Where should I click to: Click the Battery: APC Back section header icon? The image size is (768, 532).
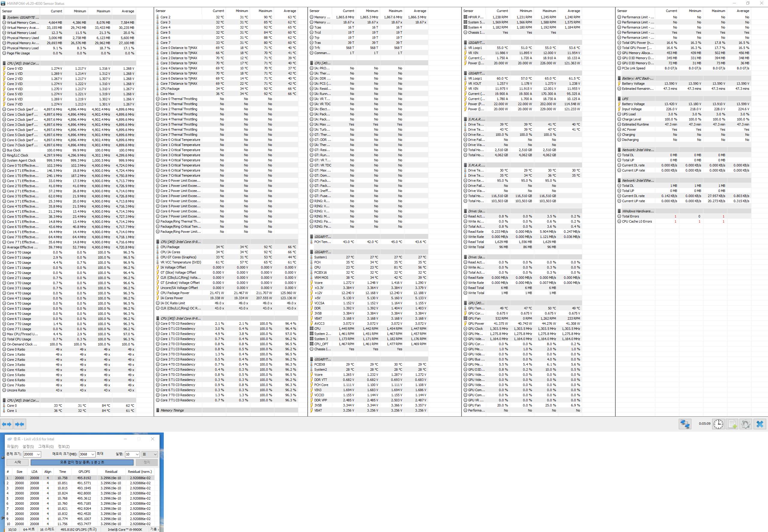coord(619,78)
